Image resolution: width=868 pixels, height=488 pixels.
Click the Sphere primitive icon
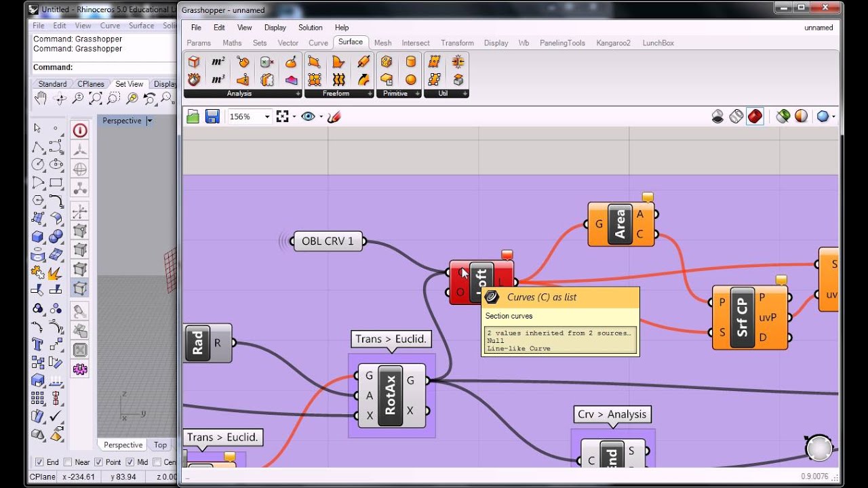410,79
